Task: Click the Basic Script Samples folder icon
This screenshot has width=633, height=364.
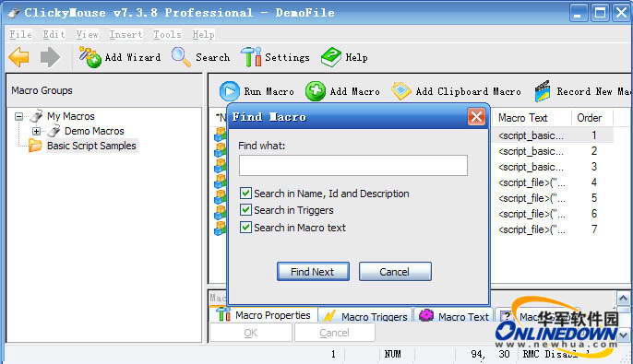Action: pyautogui.click(x=35, y=146)
